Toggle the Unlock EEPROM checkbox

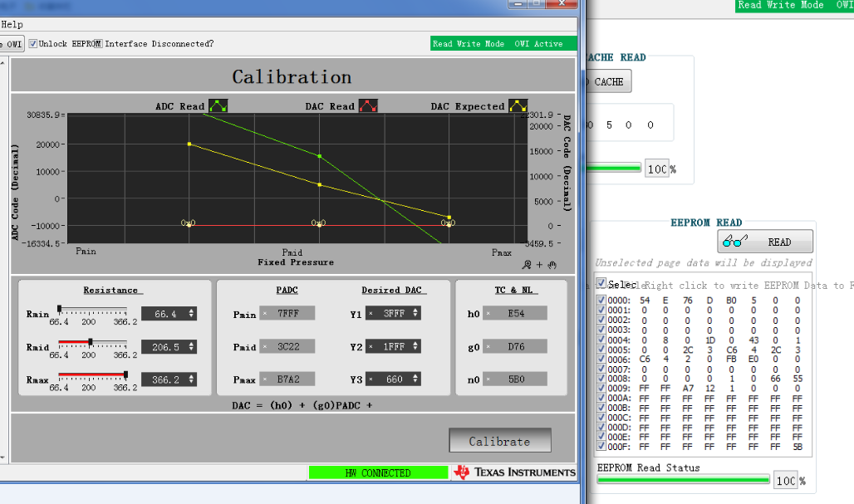click(x=33, y=43)
